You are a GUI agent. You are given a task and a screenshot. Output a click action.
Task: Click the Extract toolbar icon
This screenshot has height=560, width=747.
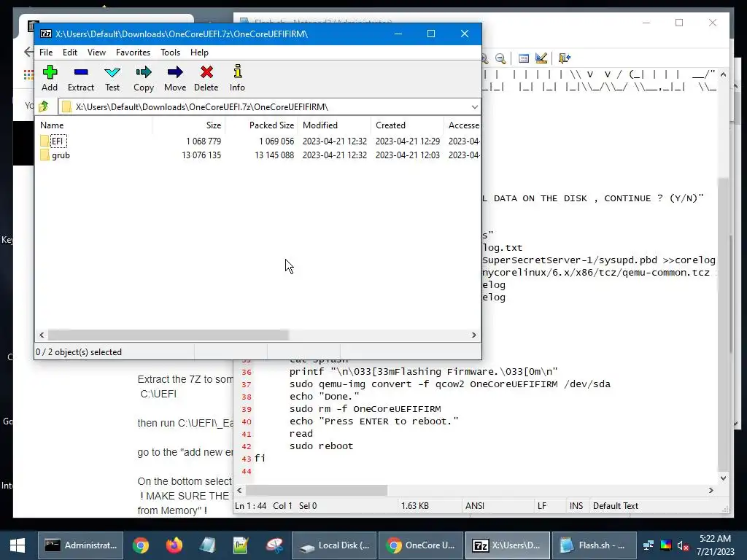pos(80,78)
